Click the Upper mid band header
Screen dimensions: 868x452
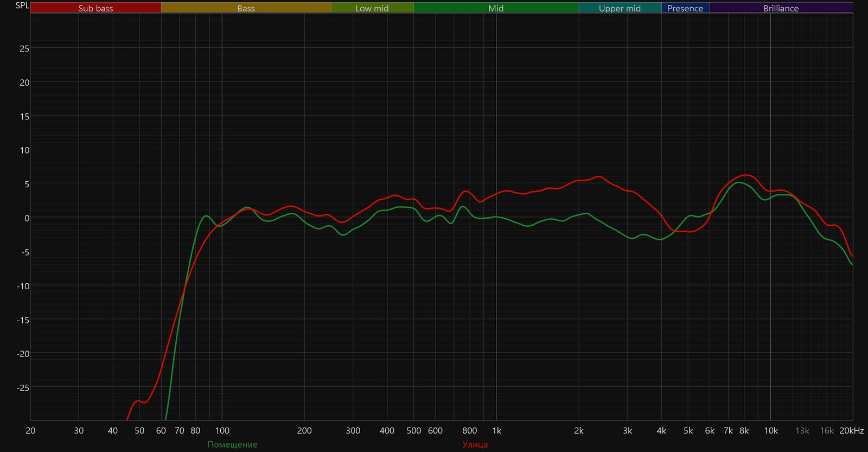point(620,8)
